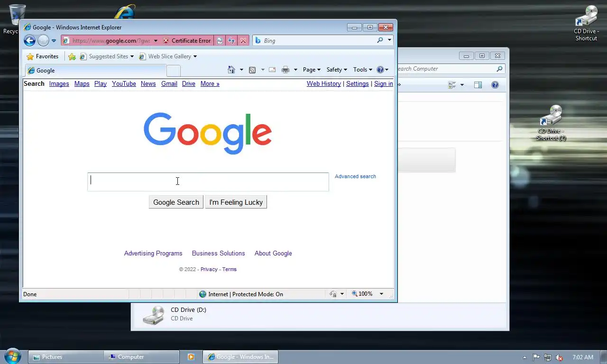This screenshot has height=364, width=607.
Task: Open the Google Play link
Action: 101,84
